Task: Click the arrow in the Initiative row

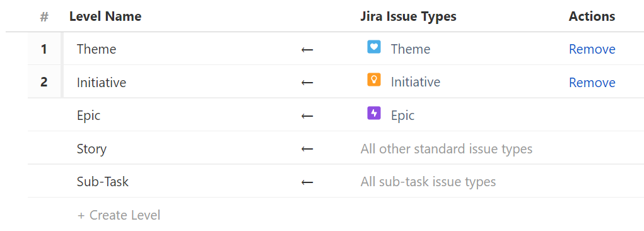Action: click(307, 83)
